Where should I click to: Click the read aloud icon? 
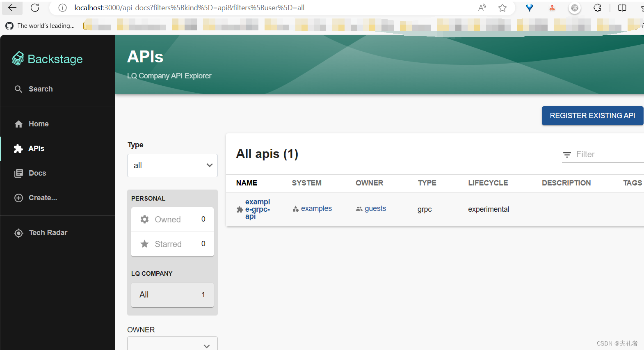482,8
